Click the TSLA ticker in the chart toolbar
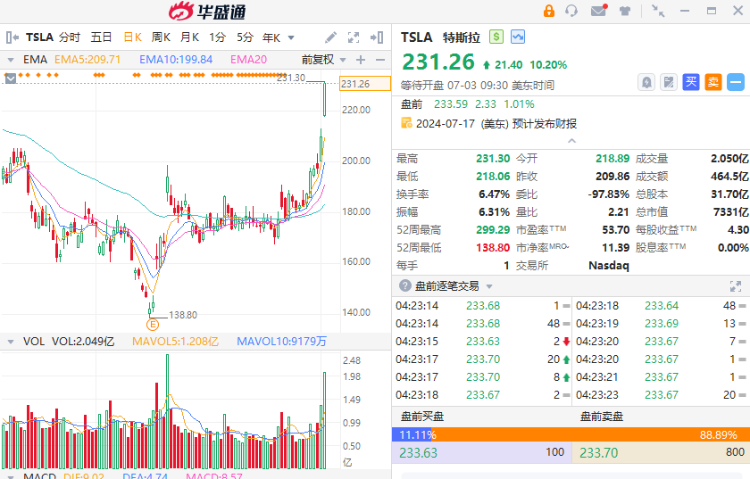This screenshot has height=479, width=750. [x=40, y=37]
